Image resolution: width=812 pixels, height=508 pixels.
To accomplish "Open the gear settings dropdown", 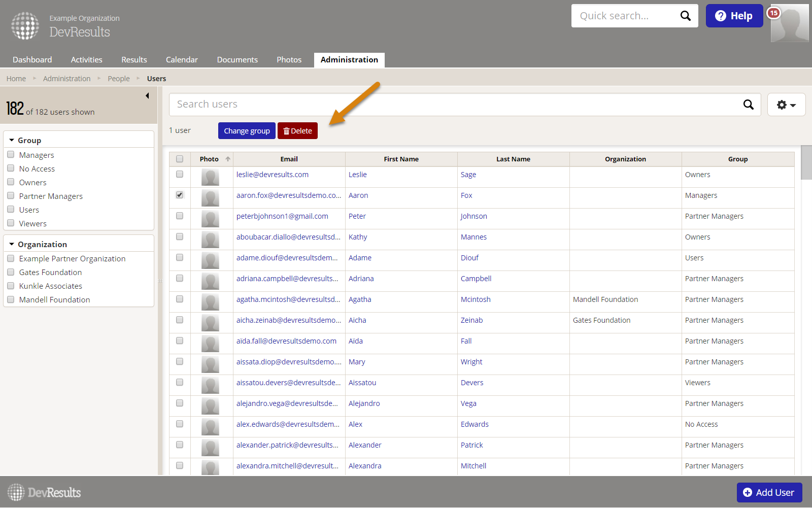I will 786,105.
